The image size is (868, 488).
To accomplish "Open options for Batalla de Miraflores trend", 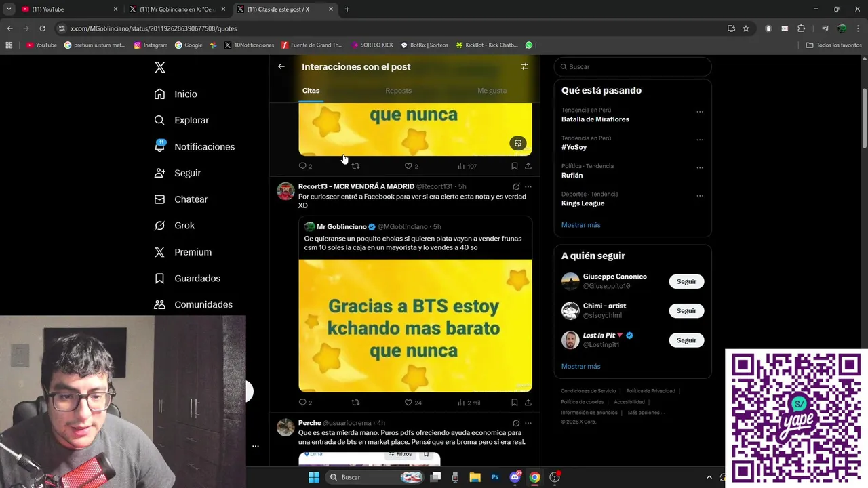I will coord(700,113).
